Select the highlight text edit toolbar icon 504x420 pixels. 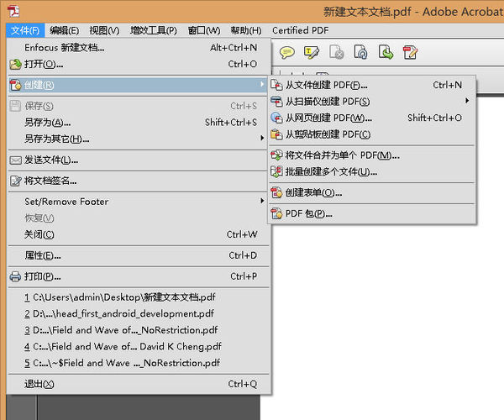point(311,52)
